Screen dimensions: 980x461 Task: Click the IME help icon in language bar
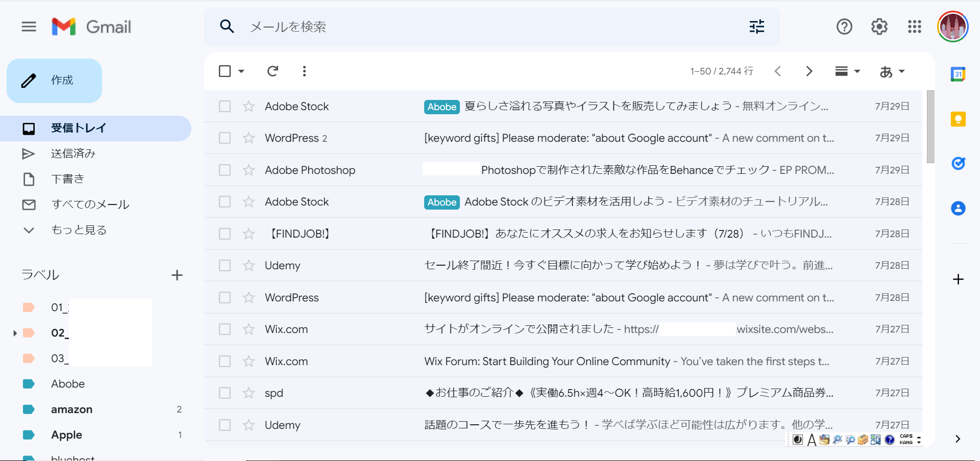coord(890,440)
